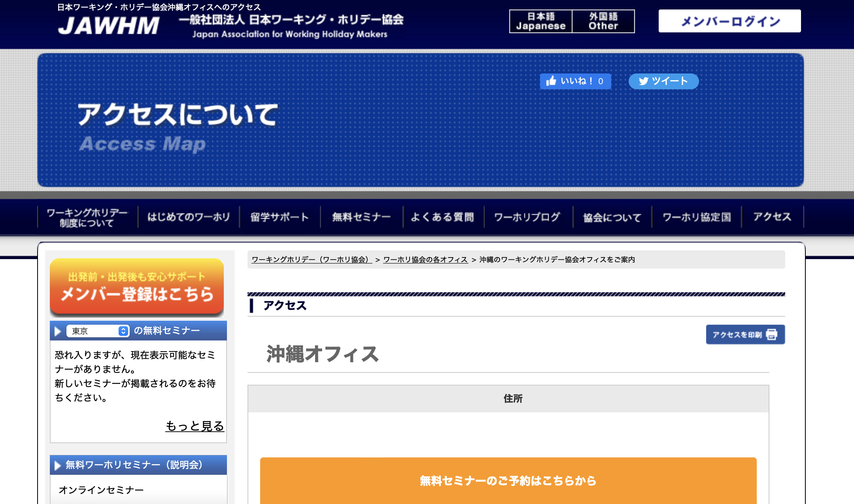
Task: Click the triangle icon beside 無料ワーホリセミナー（説明会）
Action: (58, 465)
